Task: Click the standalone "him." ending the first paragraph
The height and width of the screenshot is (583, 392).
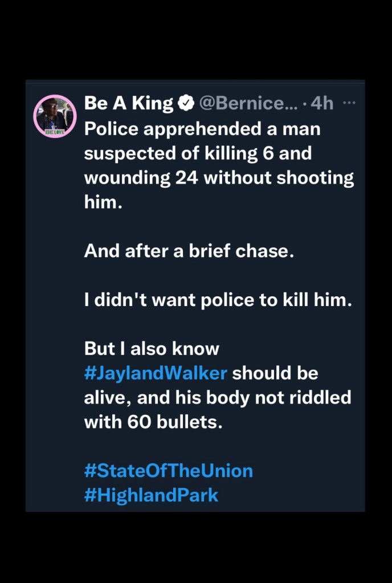Action: click(103, 202)
